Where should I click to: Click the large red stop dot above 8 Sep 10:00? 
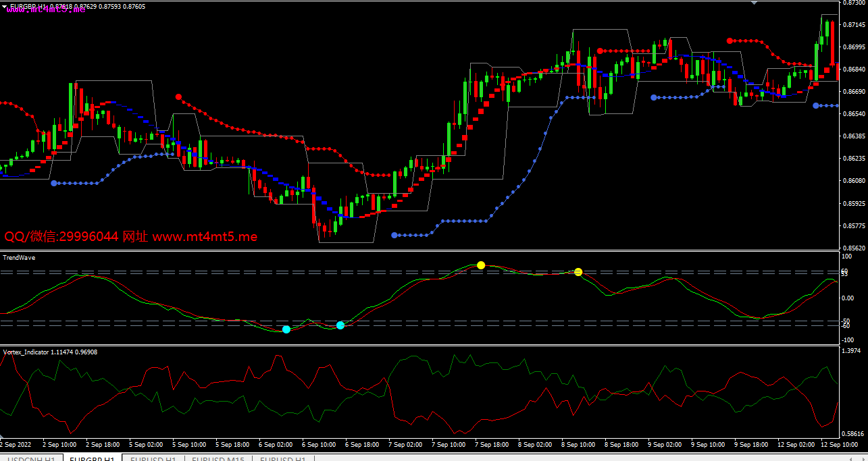[x=600, y=51]
